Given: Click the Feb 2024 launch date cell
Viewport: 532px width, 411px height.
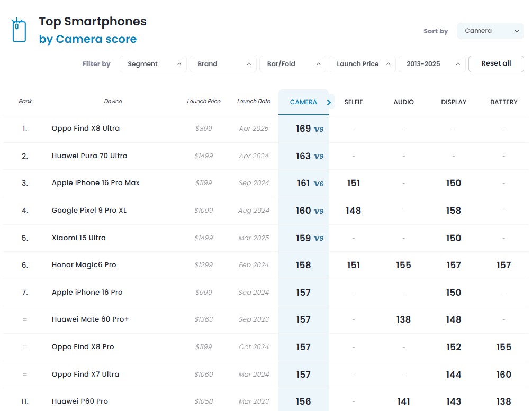Looking at the screenshot, I should coord(254,265).
